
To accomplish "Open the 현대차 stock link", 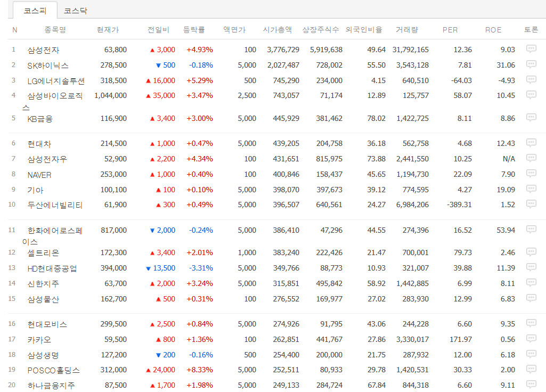I will pos(39,144).
